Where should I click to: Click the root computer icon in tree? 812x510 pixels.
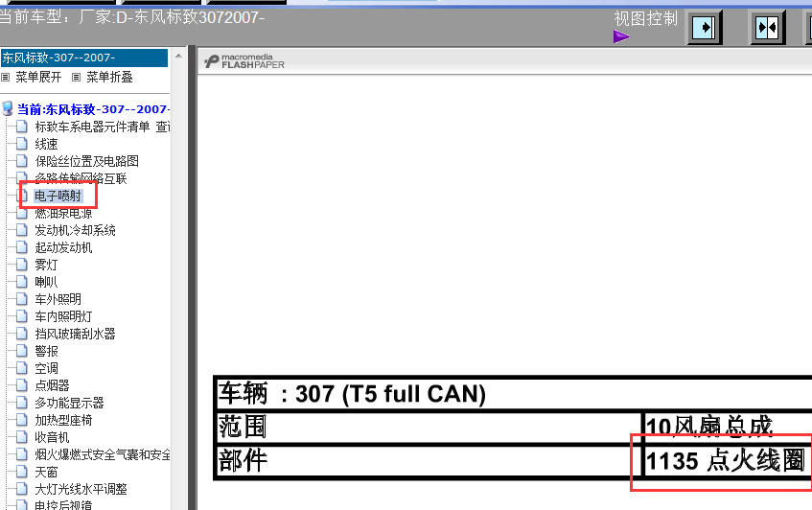pyautogui.click(x=8, y=108)
